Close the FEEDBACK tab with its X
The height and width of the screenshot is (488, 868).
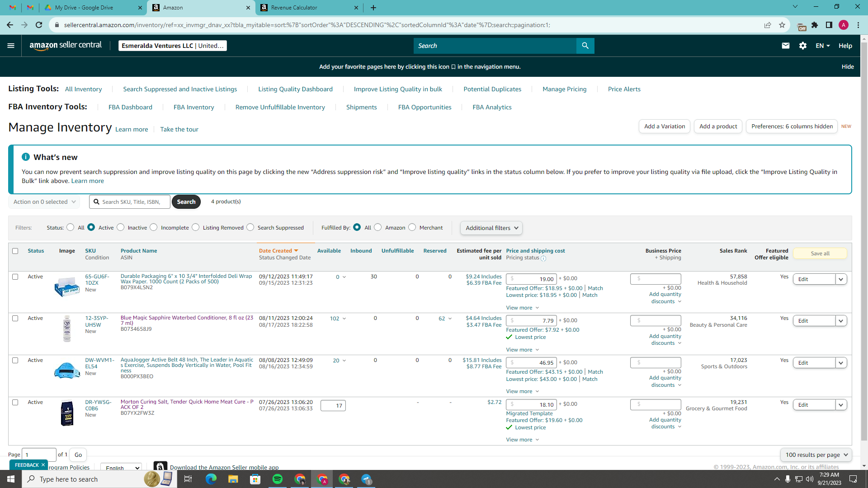click(x=43, y=465)
